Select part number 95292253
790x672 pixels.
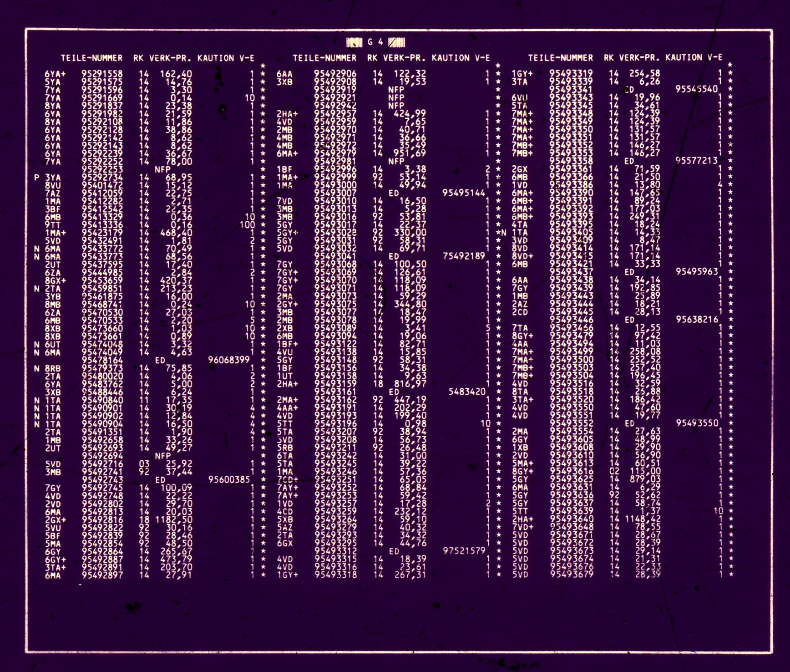click(x=102, y=169)
